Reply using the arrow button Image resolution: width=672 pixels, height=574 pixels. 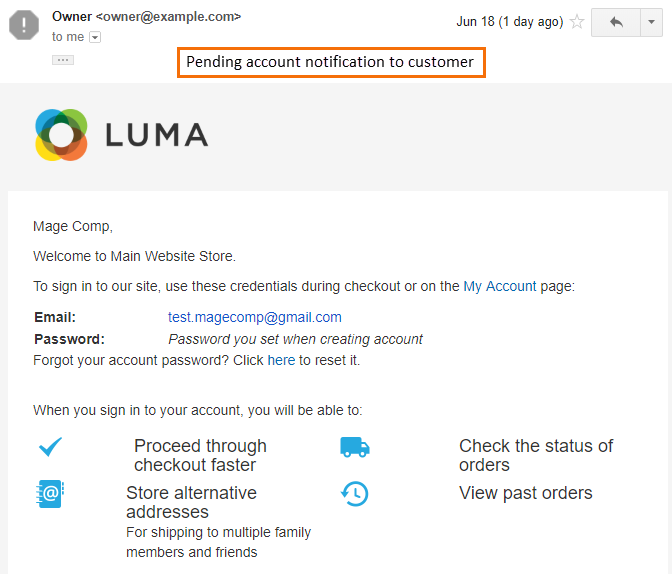pyautogui.click(x=616, y=22)
